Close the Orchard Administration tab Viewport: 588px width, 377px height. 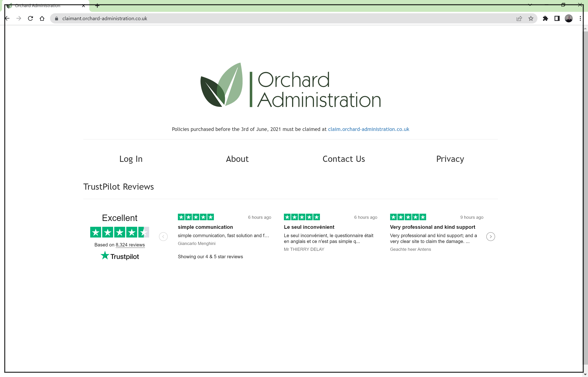click(83, 6)
